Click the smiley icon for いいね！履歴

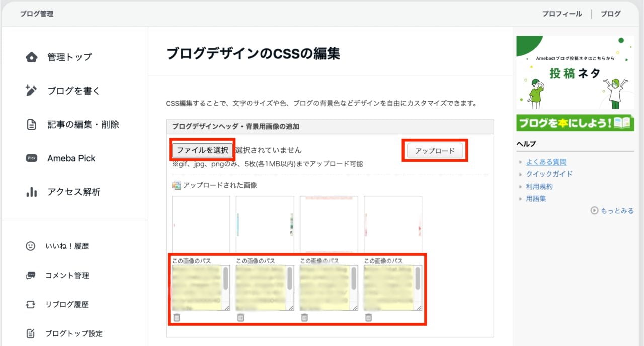(31, 246)
